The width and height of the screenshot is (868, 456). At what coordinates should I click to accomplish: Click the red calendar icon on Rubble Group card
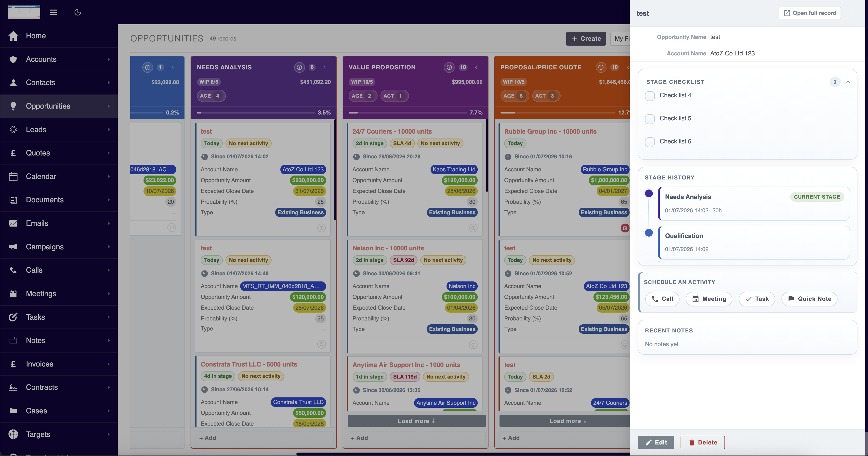click(x=625, y=228)
